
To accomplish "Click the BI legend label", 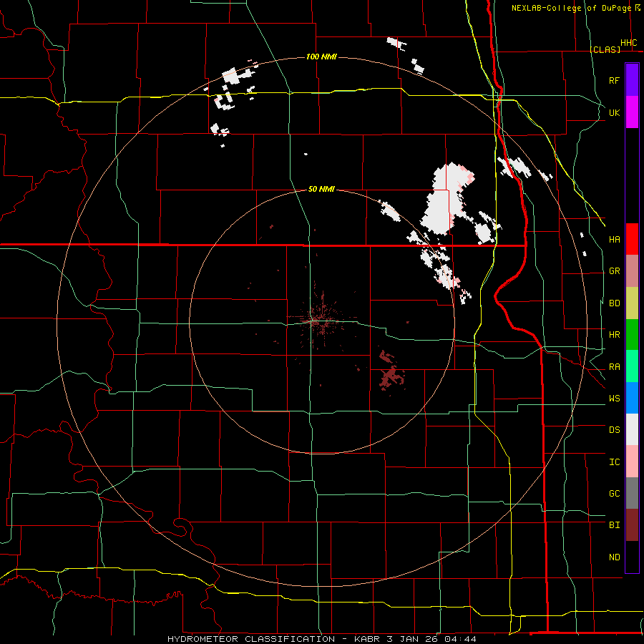I will tap(615, 525).
